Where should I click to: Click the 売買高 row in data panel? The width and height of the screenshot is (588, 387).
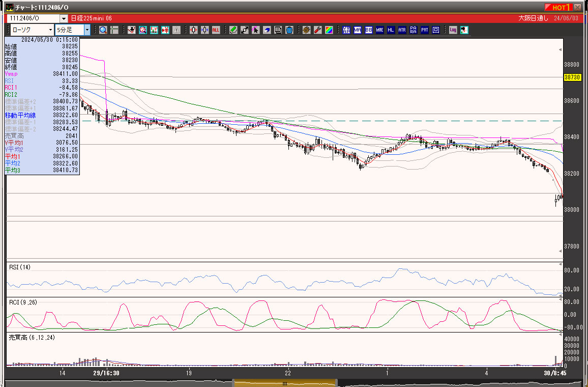click(42, 136)
